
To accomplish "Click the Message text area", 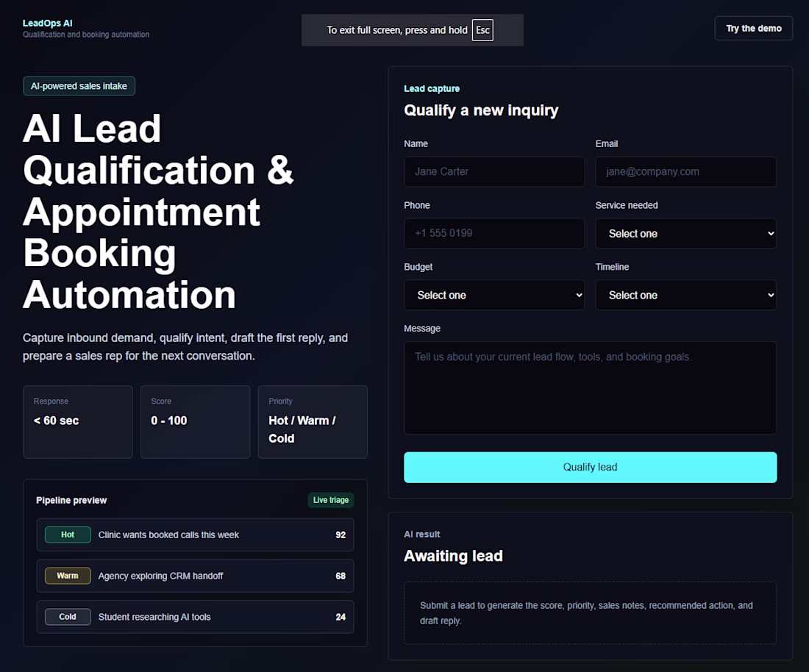I will pos(591,387).
